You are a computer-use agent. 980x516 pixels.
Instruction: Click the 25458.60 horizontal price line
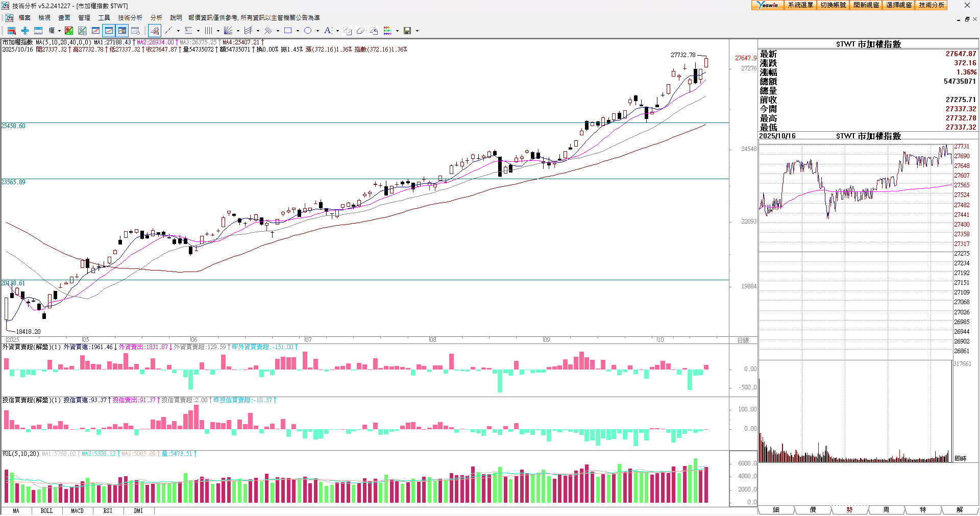357,122
